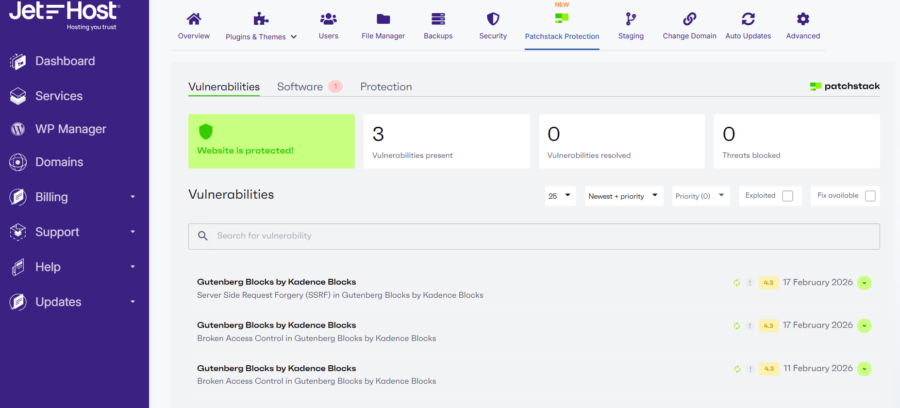This screenshot has height=408, width=900.
Task: Click exclamation icon on SSRF vulnerability row
Action: click(x=750, y=282)
